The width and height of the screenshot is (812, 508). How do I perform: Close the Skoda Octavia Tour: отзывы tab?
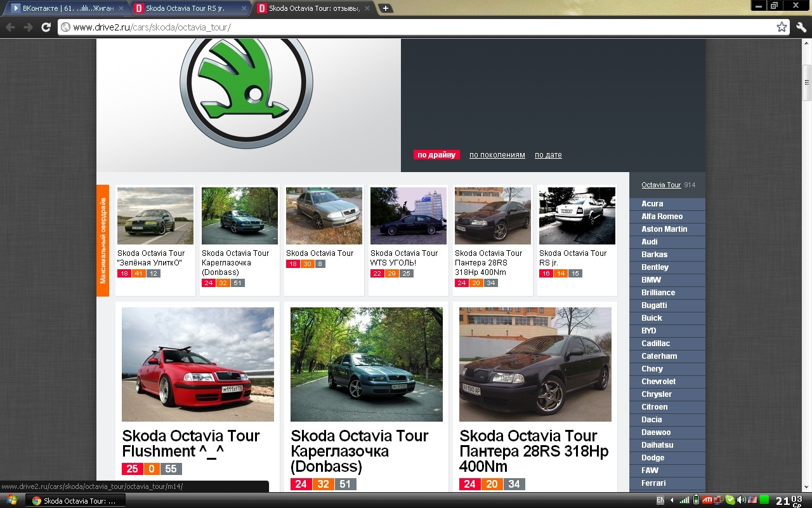368,9
